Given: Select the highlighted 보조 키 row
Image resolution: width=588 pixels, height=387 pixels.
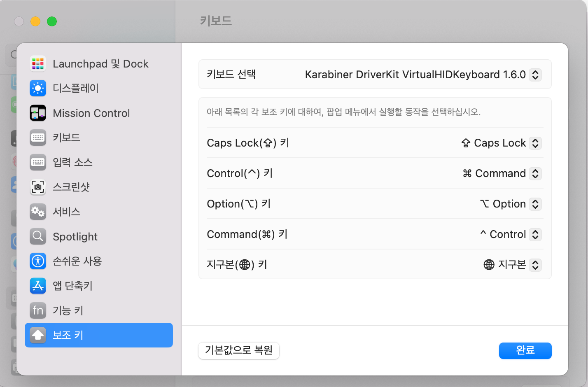Looking at the screenshot, I should (x=99, y=335).
